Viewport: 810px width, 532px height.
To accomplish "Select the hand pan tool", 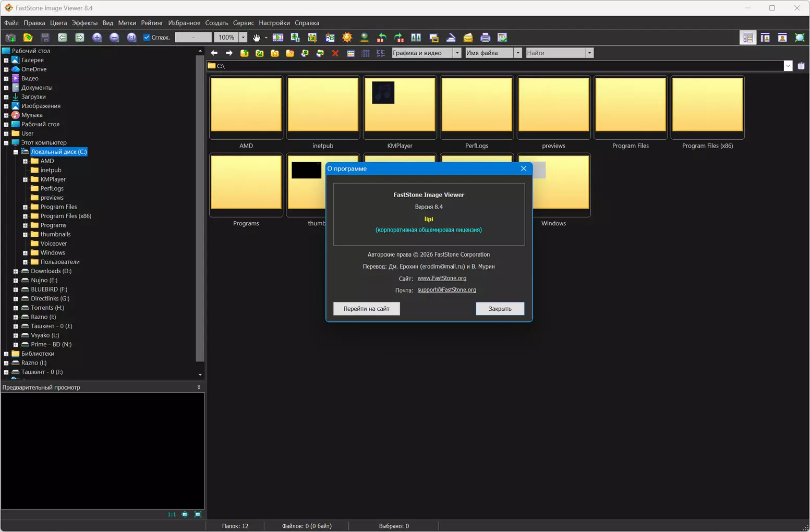I will 256,38.
